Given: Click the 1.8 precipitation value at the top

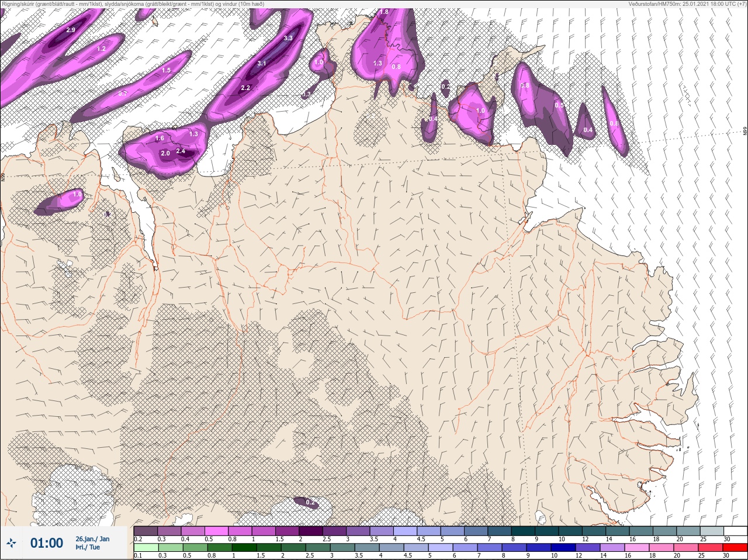Looking at the screenshot, I should (384, 12).
